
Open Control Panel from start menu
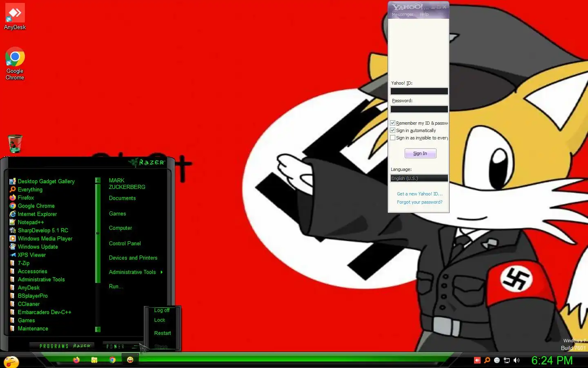pos(125,243)
